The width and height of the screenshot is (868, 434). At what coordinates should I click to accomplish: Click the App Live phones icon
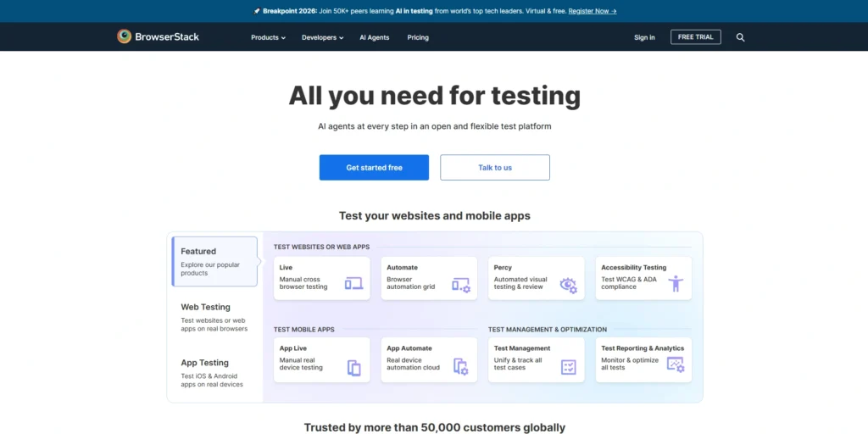(353, 368)
